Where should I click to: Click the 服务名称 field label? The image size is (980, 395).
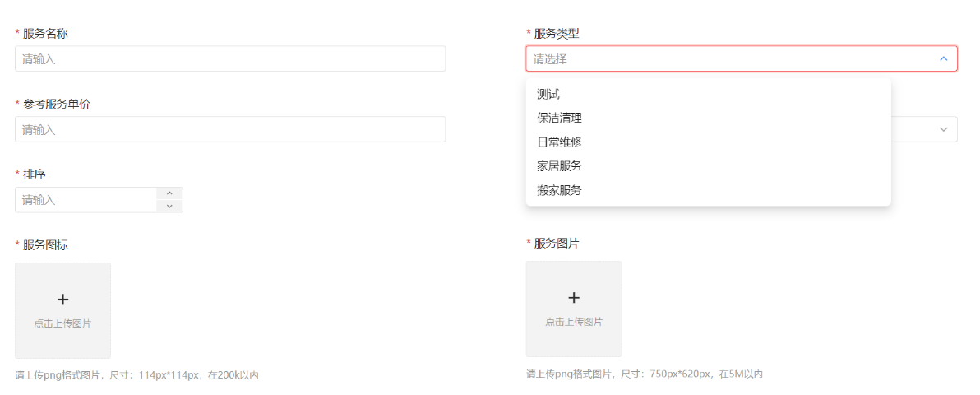tap(45, 34)
